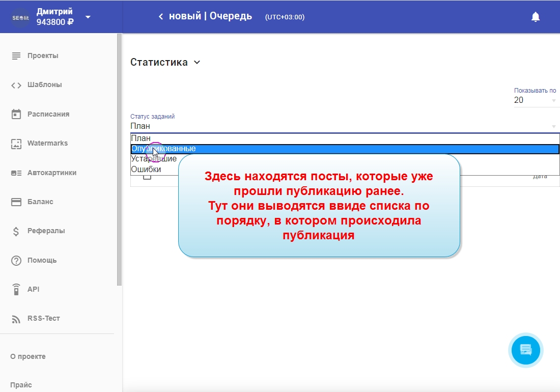Collapse the Статистика section chevron
This screenshot has width=560, height=392.
pyautogui.click(x=197, y=63)
